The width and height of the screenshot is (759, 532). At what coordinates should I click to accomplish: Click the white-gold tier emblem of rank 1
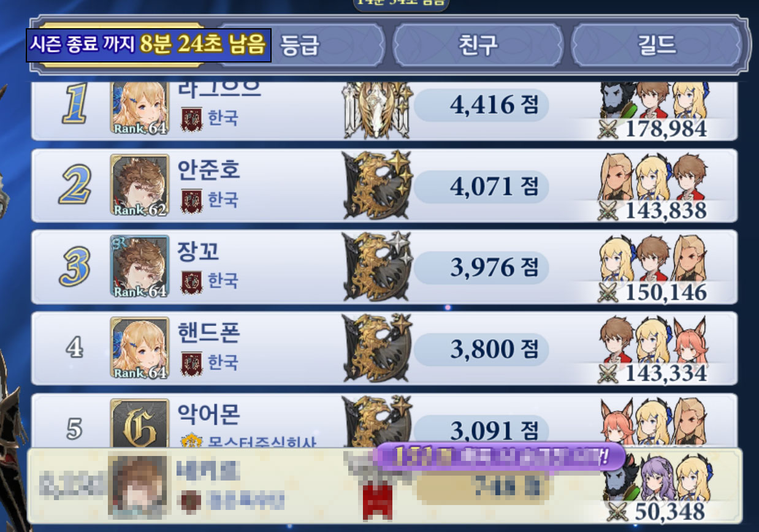click(377, 109)
